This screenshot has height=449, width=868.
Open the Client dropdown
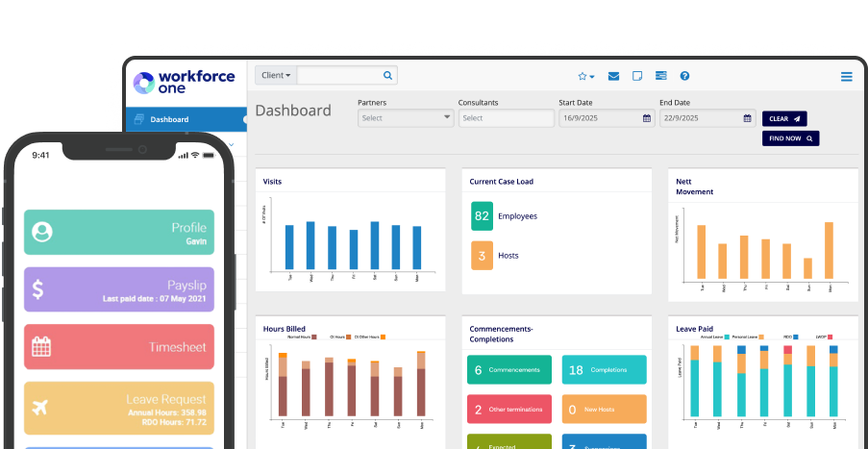(276, 75)
